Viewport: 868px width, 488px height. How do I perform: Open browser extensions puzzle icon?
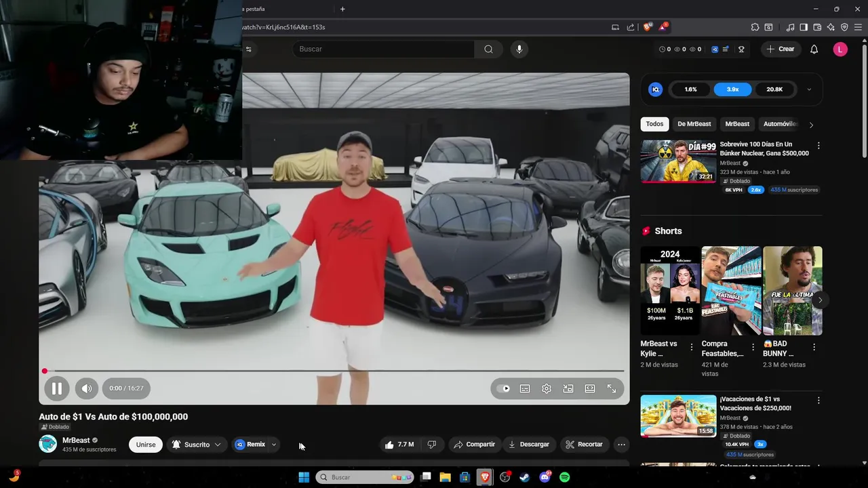point(755,27)
